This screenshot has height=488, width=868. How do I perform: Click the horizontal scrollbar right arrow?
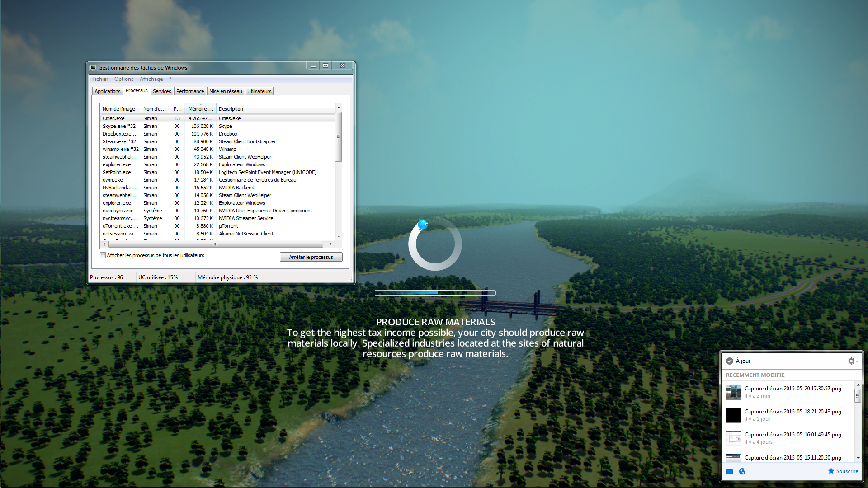pos(331,244)
